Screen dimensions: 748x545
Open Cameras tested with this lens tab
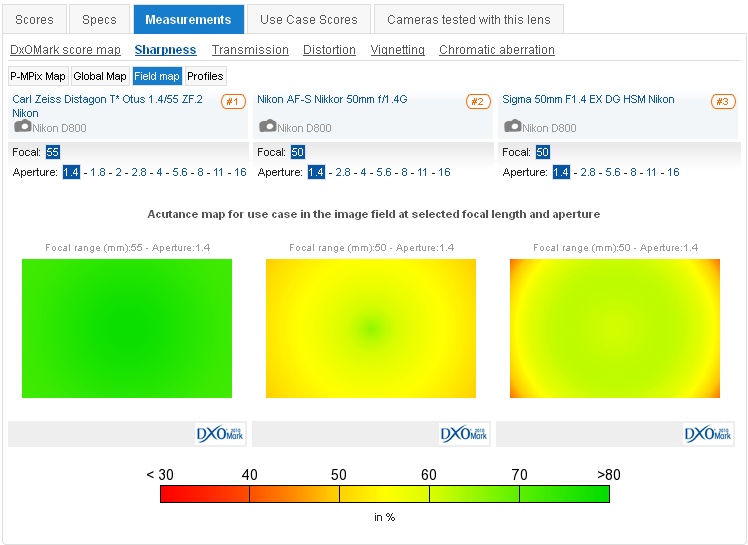click(x=468, y=20)
